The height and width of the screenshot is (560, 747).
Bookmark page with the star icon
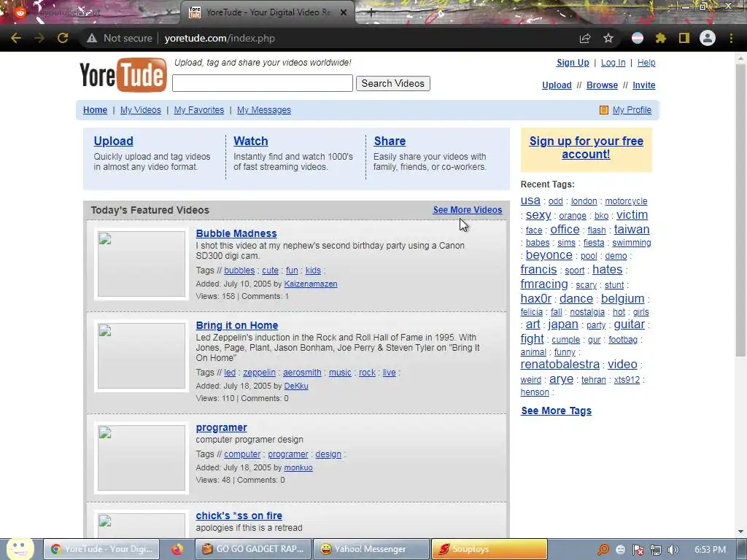[x=608, y=38]
